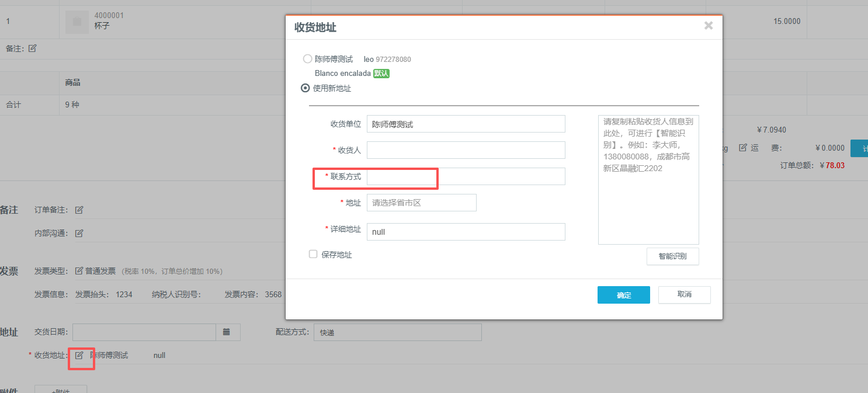Image resolution: width=868 pixels, height=393 pixels.
Task: Edit the 发票类型 icon
Action: tap(79, 271)
